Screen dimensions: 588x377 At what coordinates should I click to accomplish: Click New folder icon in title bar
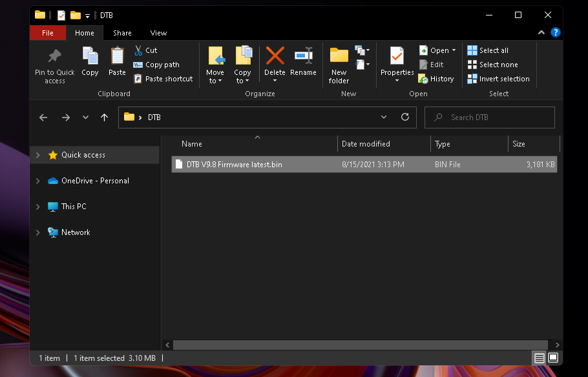pyautogui.click(x=76, y=15)
